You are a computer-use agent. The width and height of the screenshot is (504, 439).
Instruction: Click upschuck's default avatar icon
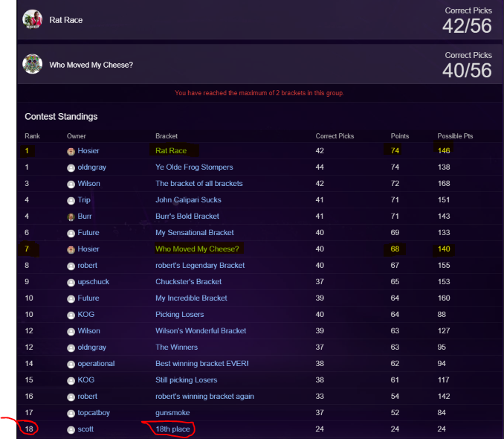[71, 282]
